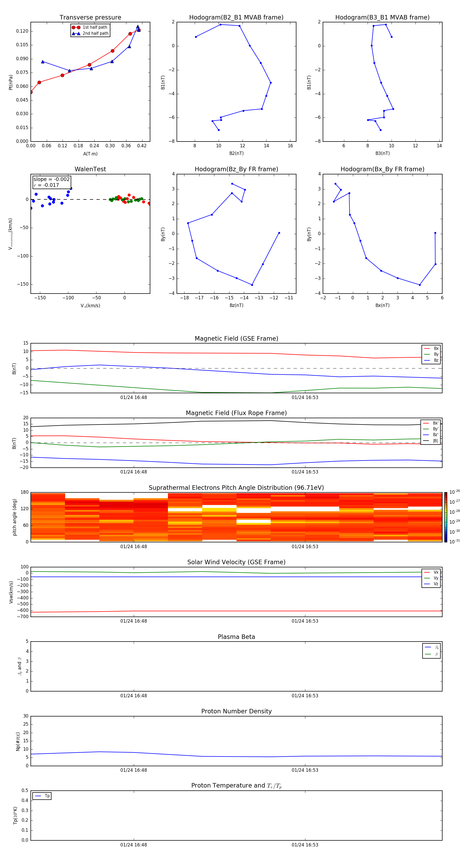The image size is (473, 868).
Task: Click the 'Magnetic Field (GSE Frame)' title
Action: (236, 339)
